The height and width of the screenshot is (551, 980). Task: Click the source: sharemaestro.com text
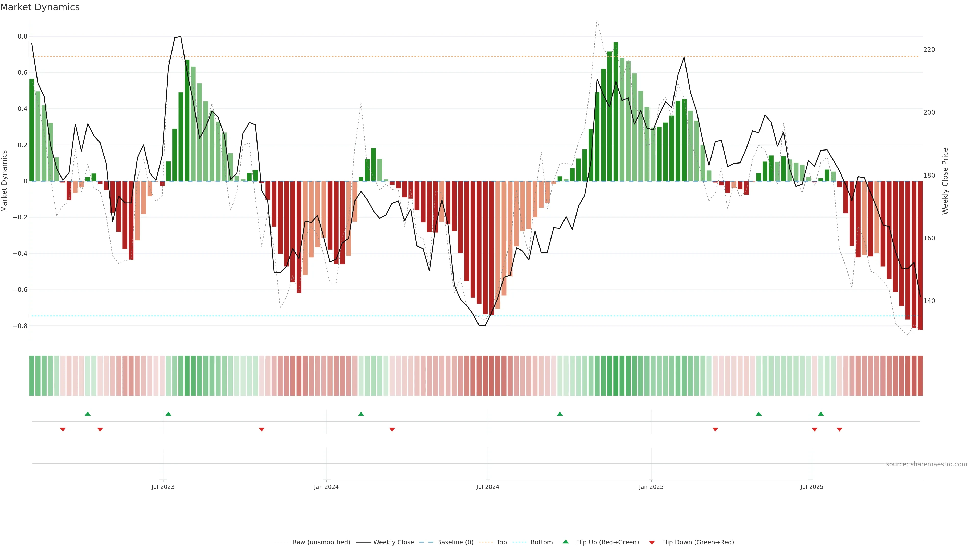point(926,464)
